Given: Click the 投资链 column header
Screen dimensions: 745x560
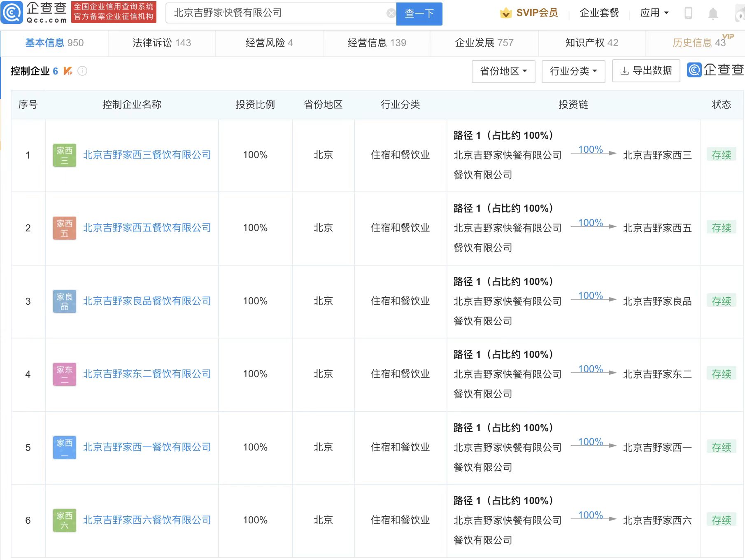Looking at the screenshot, I should 573,105.
